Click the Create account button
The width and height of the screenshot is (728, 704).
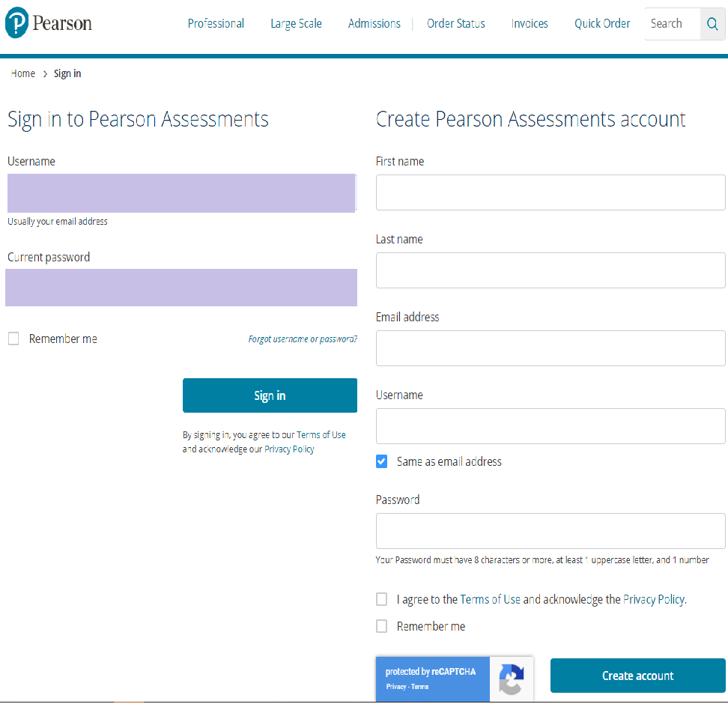pos(637,676)
